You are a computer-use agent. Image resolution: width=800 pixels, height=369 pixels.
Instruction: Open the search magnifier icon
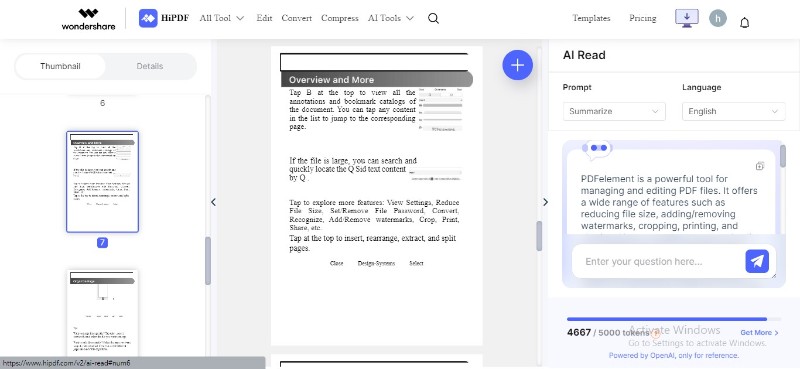[x=433, y=18]
